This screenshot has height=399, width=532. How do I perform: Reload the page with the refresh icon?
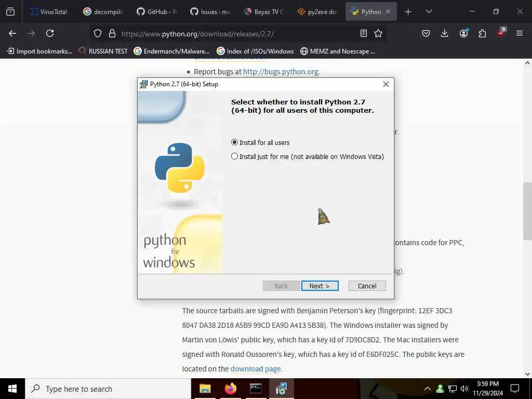tap(50, 33)
